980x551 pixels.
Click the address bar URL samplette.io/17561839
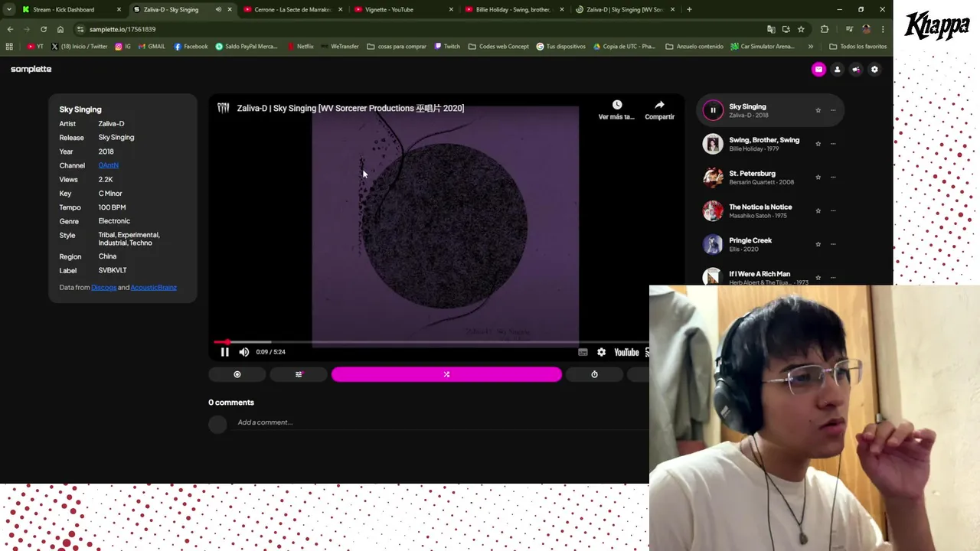[122, 29]
